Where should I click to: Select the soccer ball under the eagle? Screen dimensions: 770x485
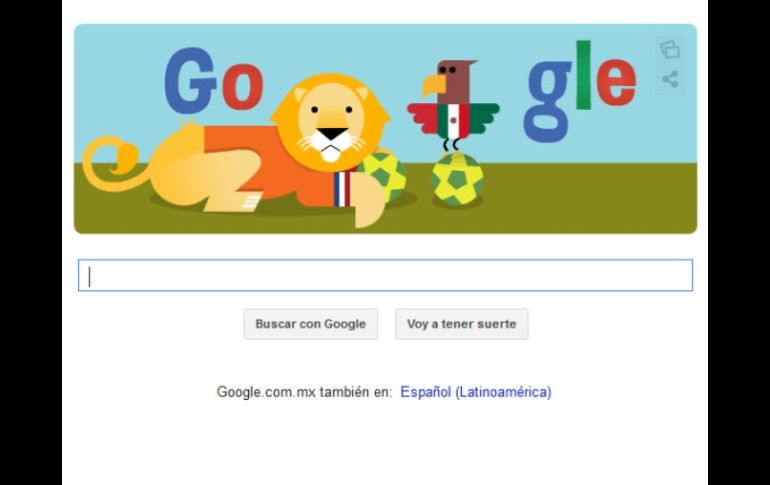point(458,179)
